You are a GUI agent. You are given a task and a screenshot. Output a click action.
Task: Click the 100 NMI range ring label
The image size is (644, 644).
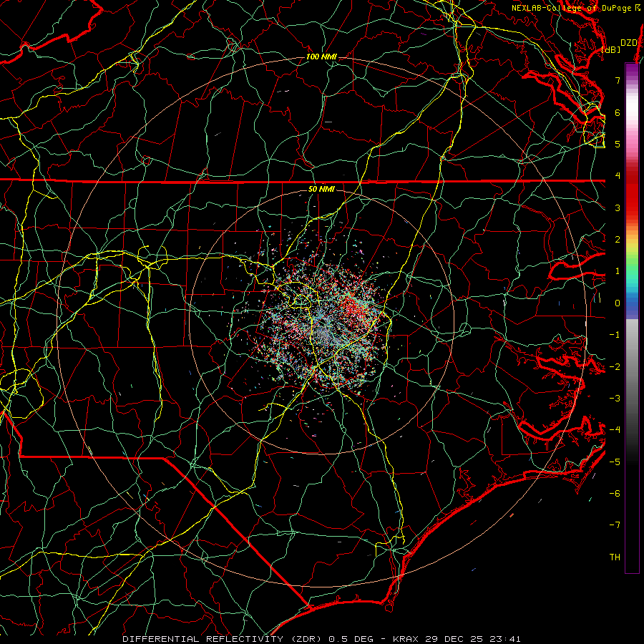click(x=321, y=57)
